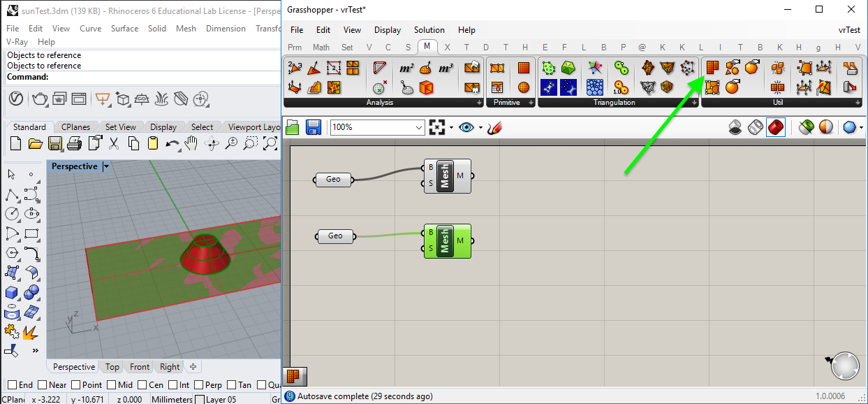Enable the Int object snap
Image resolution: width=868 pixels, height=404 pixels.
click(172, 384)
